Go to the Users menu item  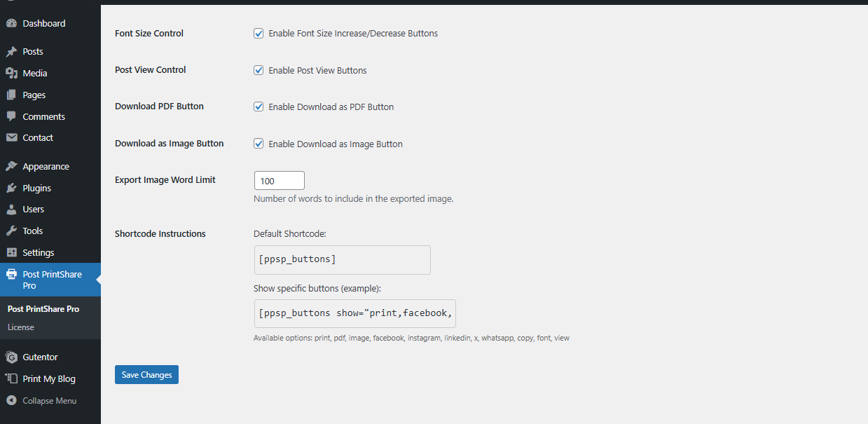(33, 210)
